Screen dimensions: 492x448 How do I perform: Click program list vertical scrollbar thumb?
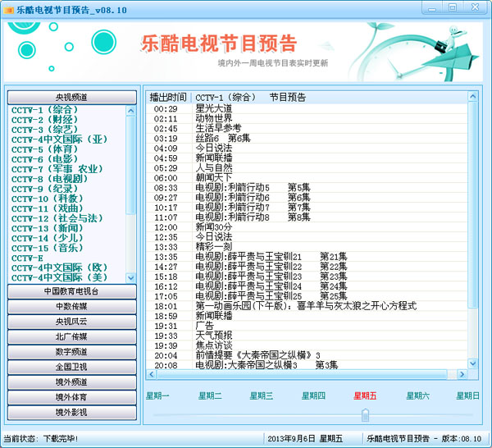tap(472, 204)
